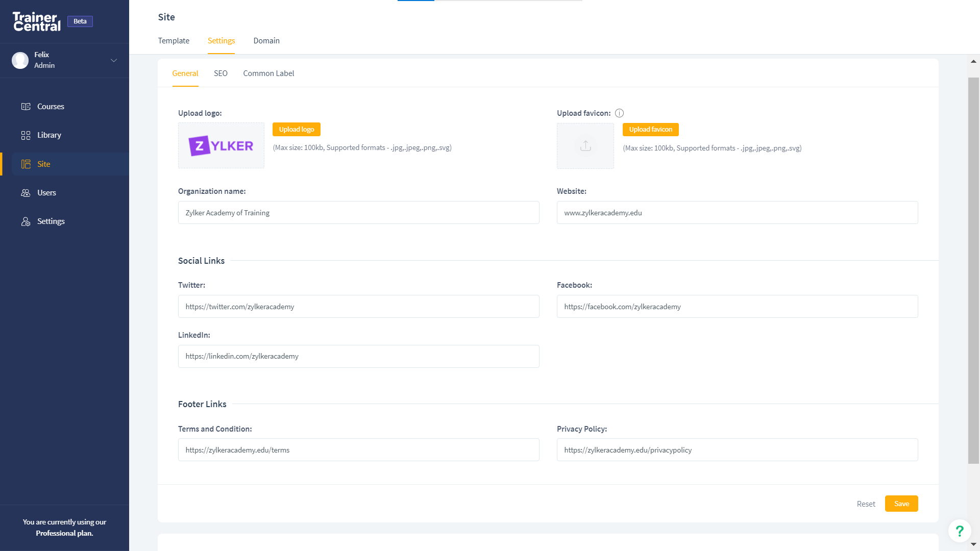Click the Settings icon in sidebar
The width and height of the screenshot is (980, 551).
point(26,221)
